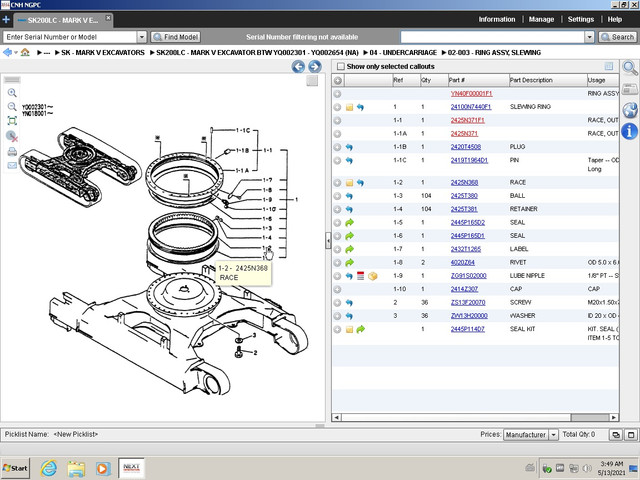Open the home breadcrumb icon
Screen dimensions: 640x480
tap(25, 52)
